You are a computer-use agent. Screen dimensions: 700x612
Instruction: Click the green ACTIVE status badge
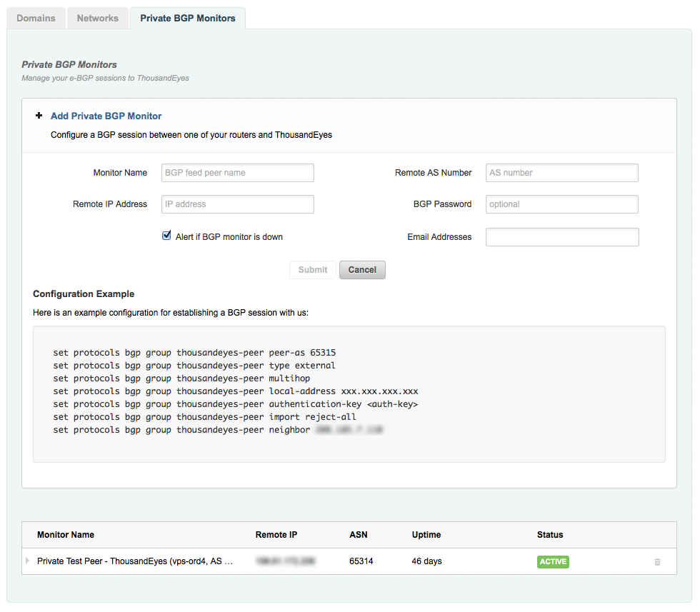[x=553, y=562]
